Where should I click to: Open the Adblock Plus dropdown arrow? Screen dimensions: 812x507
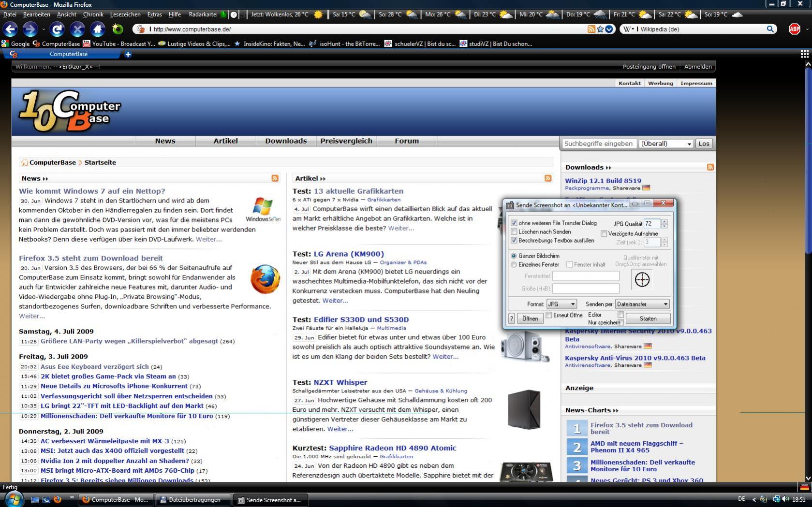[806, 29]
